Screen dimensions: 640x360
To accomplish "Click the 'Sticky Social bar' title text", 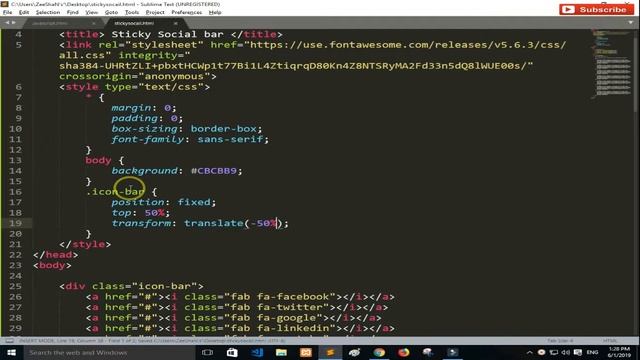I will point(167,34).
